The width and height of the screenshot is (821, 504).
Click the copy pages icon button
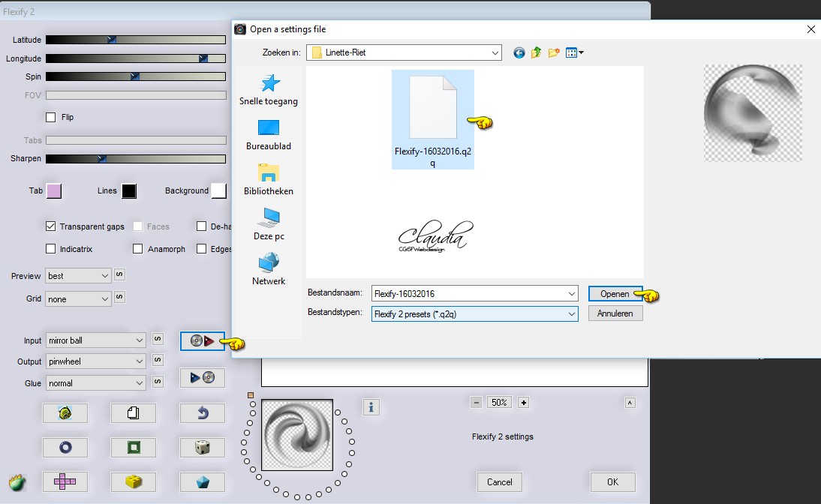pos(134,413)
